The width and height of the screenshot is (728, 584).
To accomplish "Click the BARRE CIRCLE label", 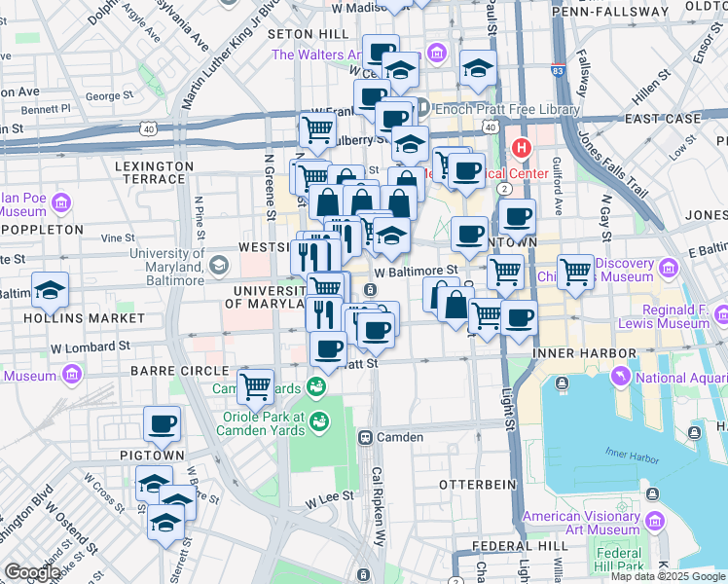I will click(x=180, y=371).
